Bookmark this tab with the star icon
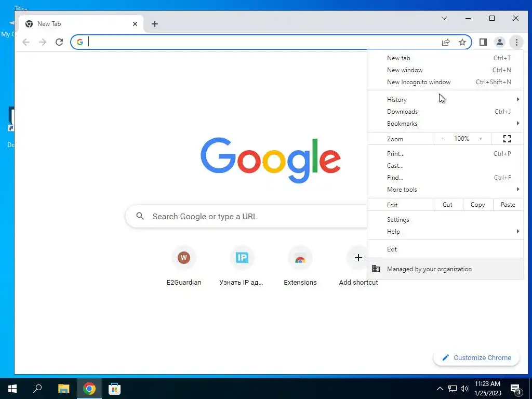The width and height of the screenshot is (532, 399). tap(462, 42)
